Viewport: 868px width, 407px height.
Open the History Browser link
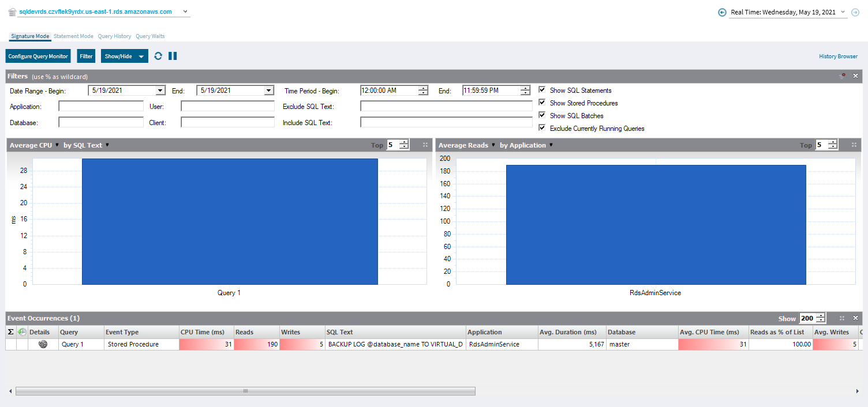click(x=838, y=56)
